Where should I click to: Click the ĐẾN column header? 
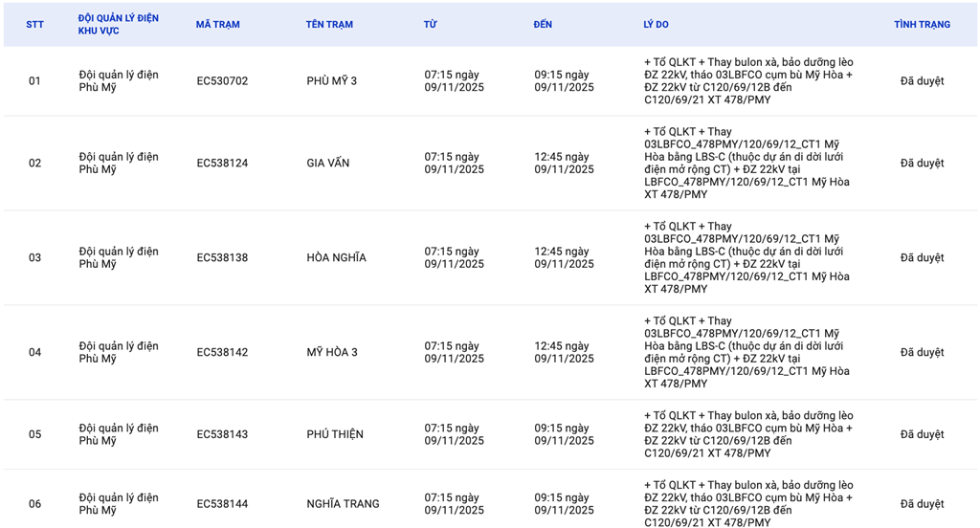(543, 25)
